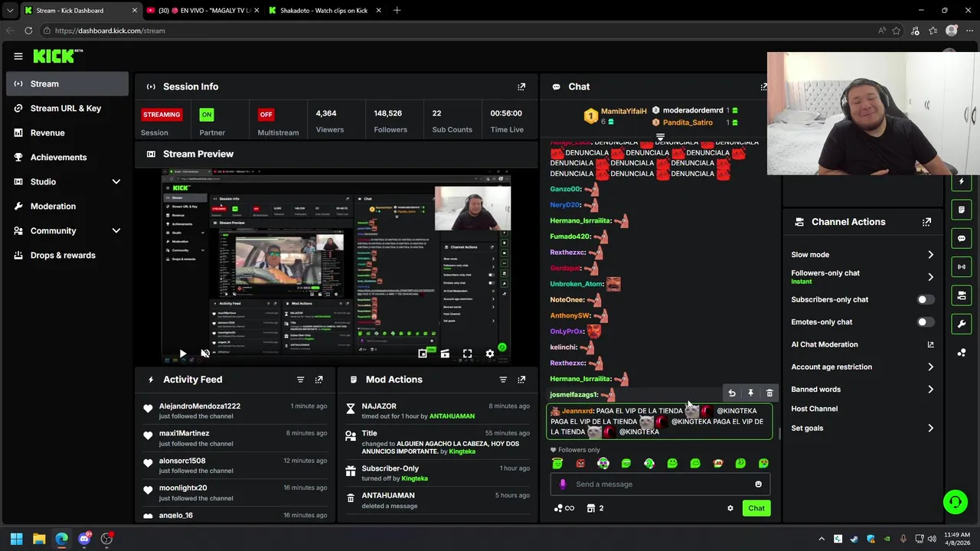The height and width of the screenshot is (551, 980).
Task: Delete the hovered chat message
Action: point(769,393)
